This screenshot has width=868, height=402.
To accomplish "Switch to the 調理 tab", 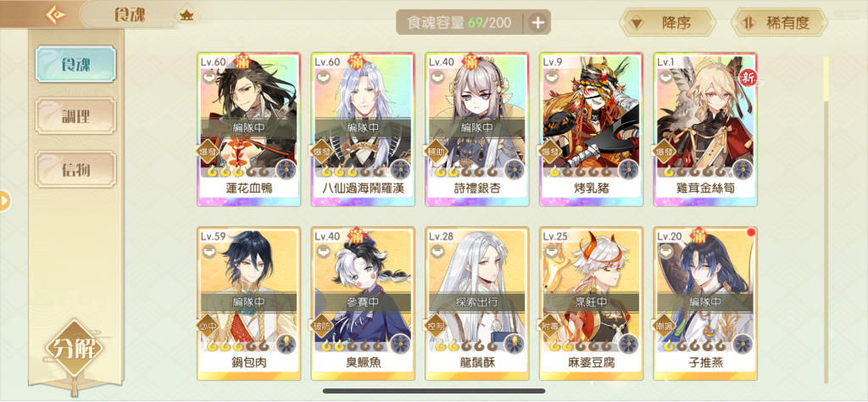I will point(75,116).
